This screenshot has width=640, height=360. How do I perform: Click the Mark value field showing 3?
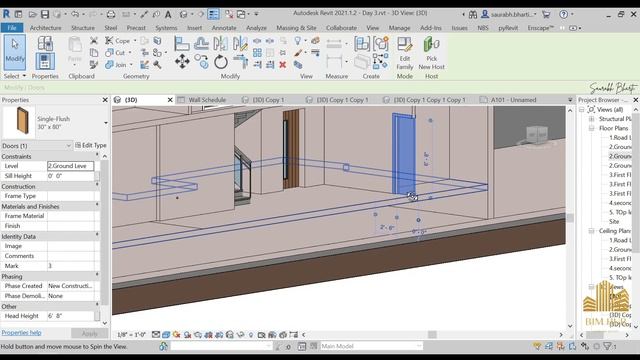(x=71, y=266)
